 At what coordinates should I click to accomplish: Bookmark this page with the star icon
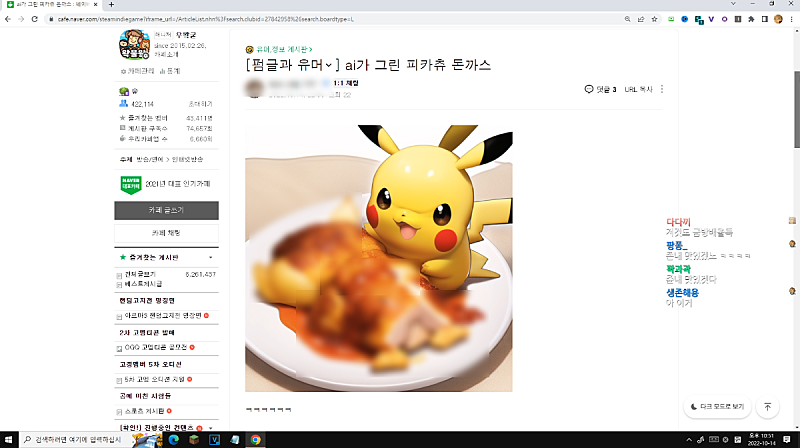click(654, 19)
